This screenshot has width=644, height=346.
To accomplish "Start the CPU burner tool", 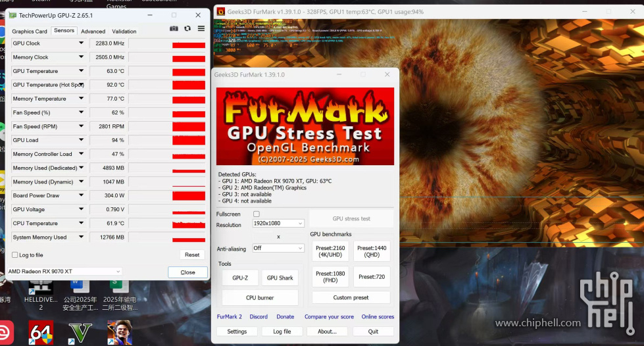I will point(260,297).
